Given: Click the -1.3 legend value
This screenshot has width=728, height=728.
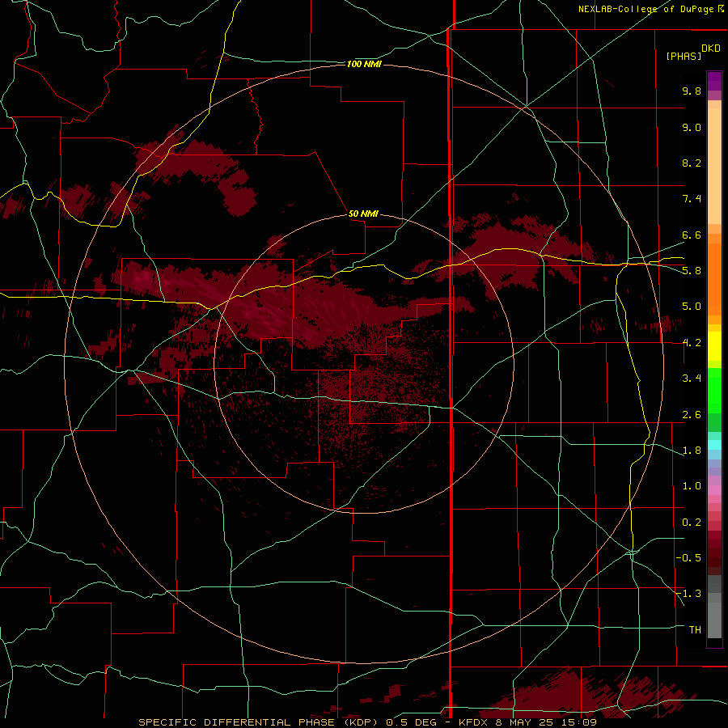Looking at the screenshot, I should tap(688, 594).
